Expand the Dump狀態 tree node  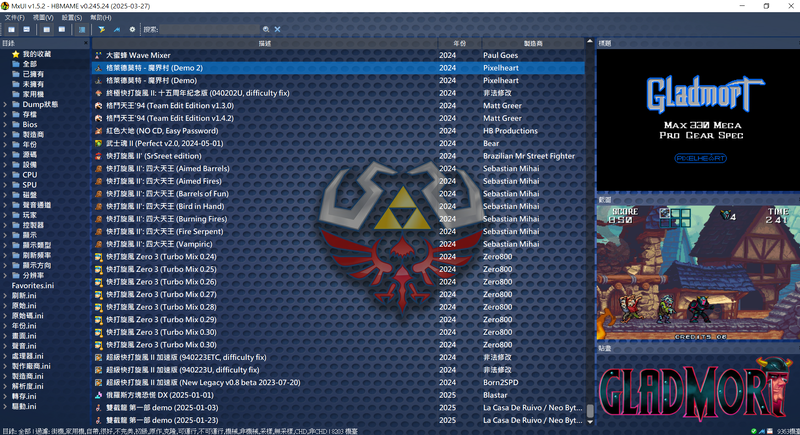click(5, 105)
